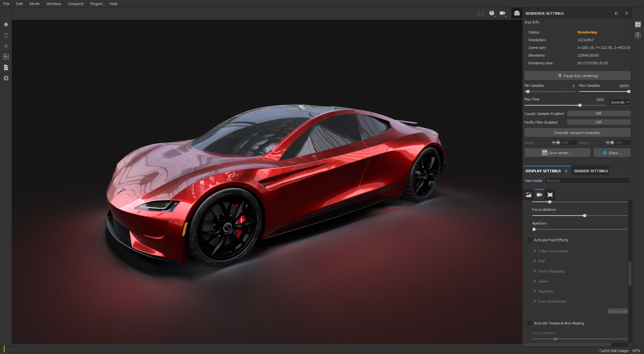This screenshot has width=644, height=354.
Task: Close the Display Settings tab
Action: coord(566,171)
